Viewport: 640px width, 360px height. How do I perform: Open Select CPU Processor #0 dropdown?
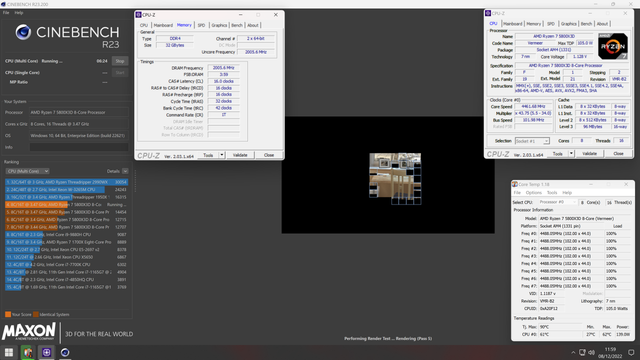558,202
